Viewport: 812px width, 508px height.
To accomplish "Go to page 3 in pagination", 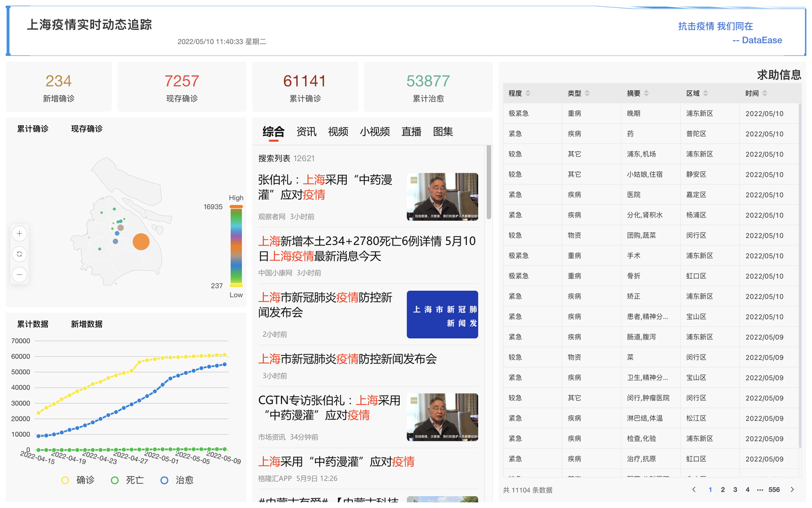I will click(x=735, y=489).
